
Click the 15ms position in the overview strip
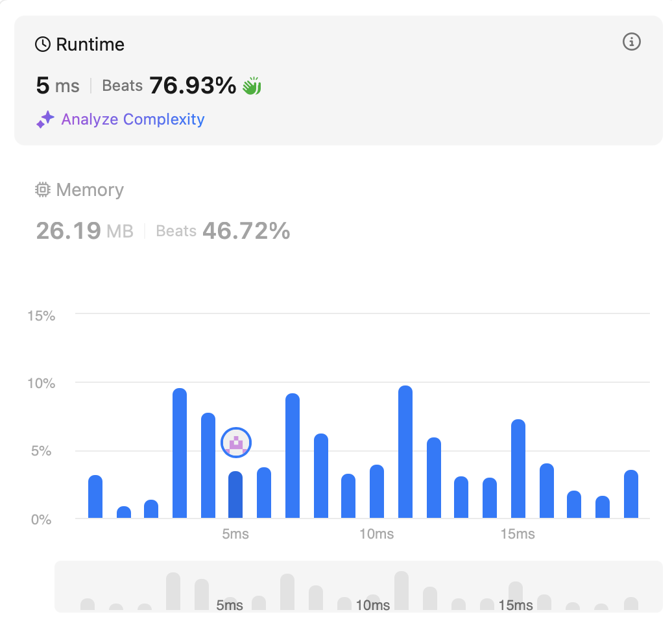pyautogui.click(x=516, y=605)
